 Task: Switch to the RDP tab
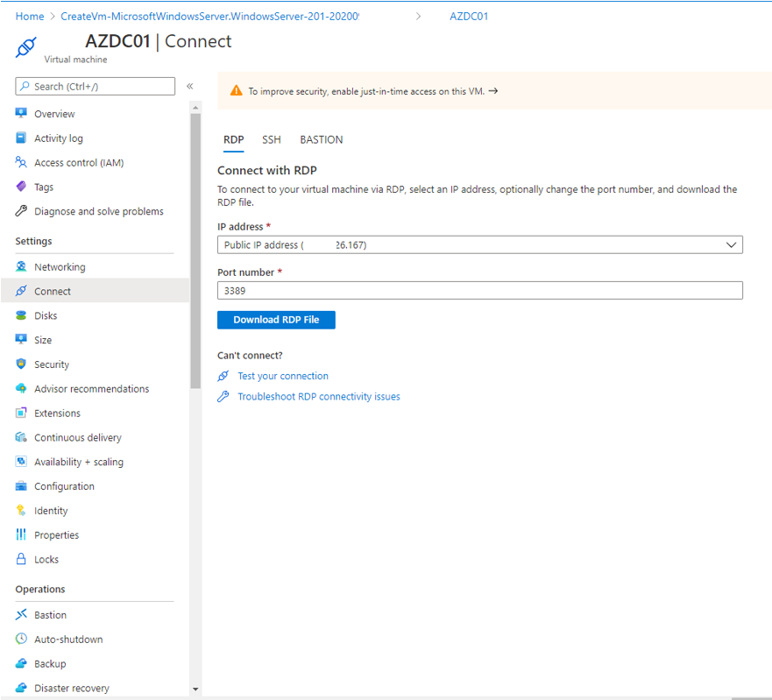tap(233, 140)
